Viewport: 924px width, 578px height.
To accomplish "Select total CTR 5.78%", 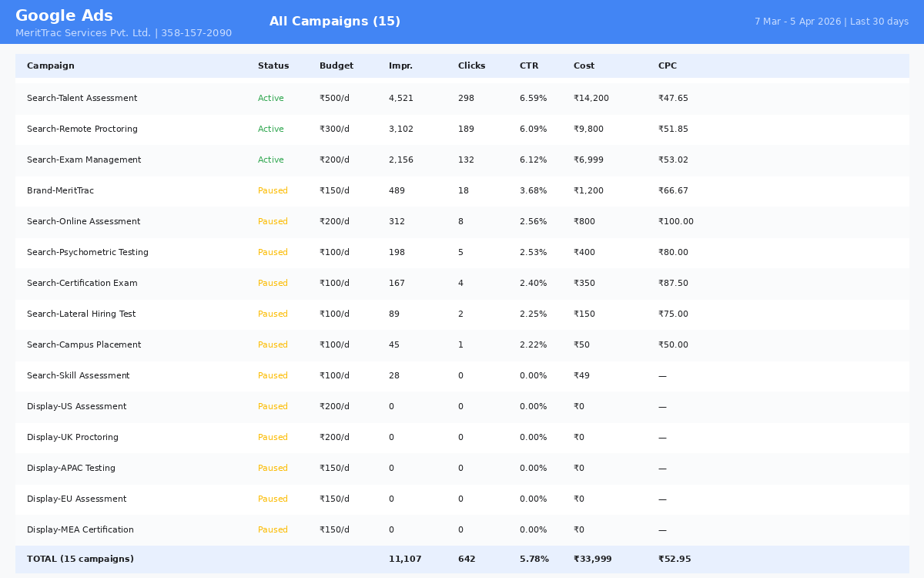I will (534, 560).
